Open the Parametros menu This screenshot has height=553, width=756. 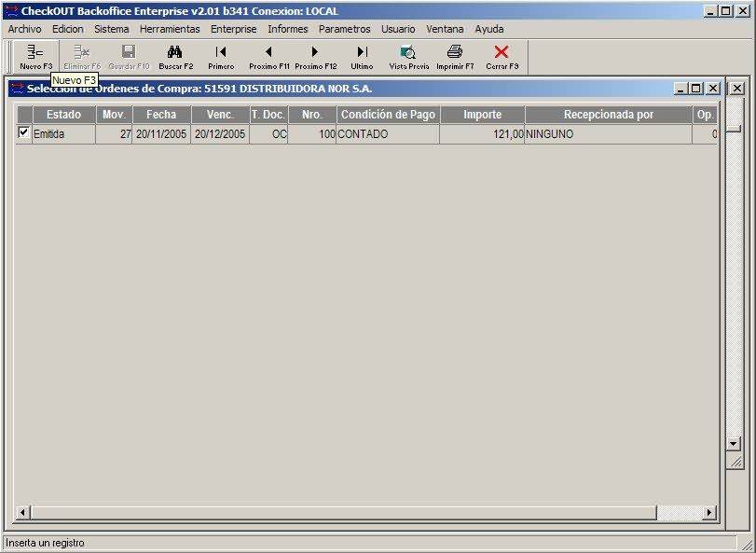tap(344, 29)
